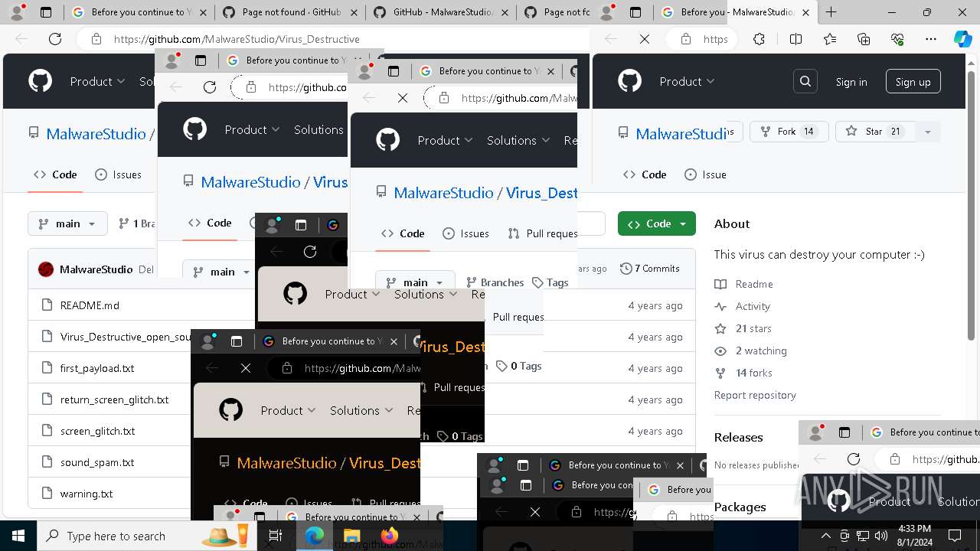Open Edge Collections icon
980x551 pixels.
tap(864, 39)
